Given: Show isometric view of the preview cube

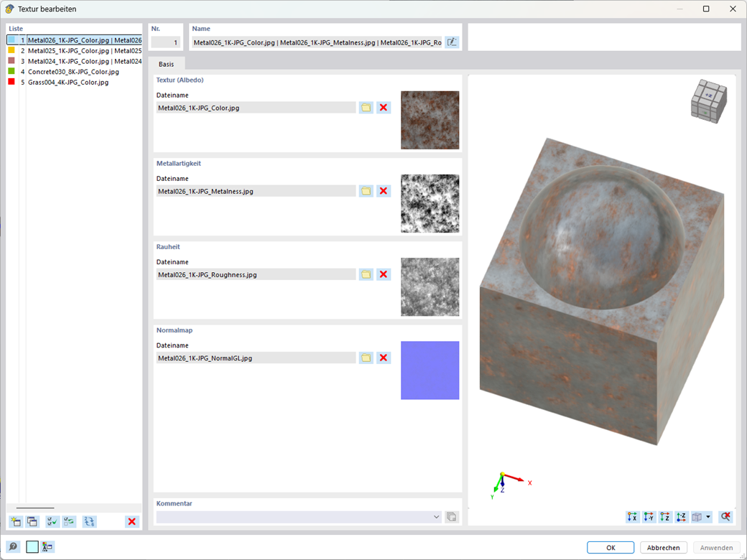Looking at the screenshot, I should tap(698, 516).
